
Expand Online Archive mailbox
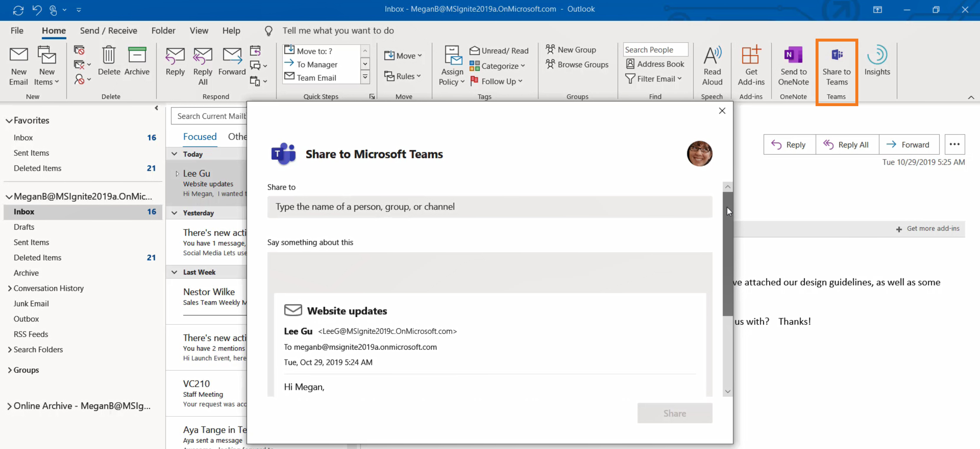[9, 406]
